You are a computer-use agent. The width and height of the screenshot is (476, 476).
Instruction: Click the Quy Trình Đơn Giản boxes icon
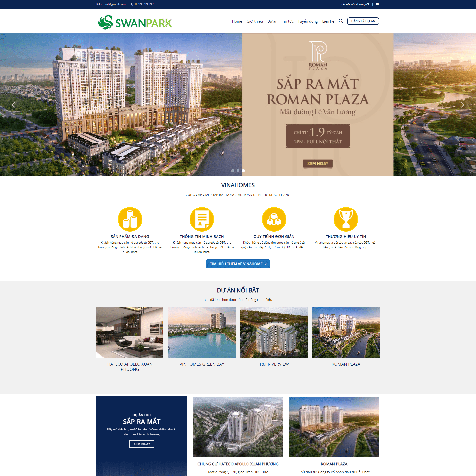point(274,219)
